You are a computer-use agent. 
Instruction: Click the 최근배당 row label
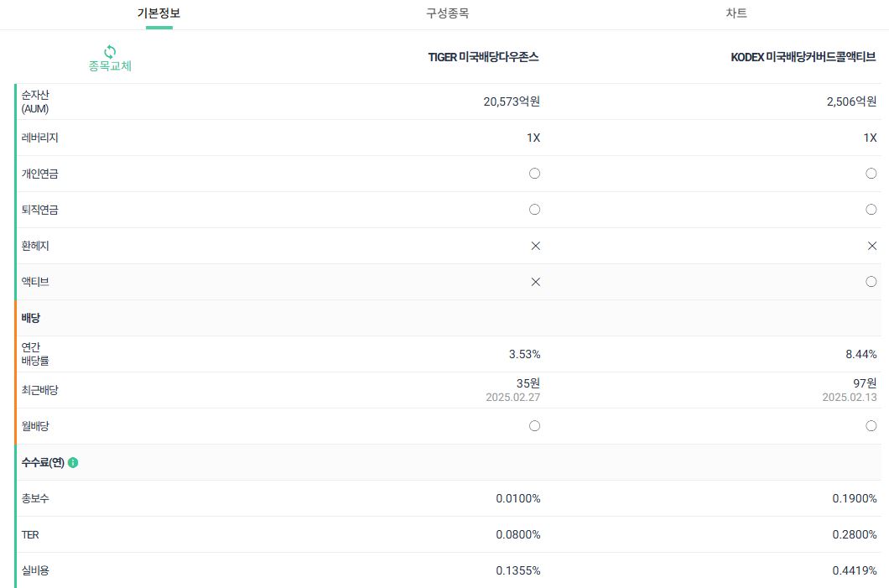(39, 390)
